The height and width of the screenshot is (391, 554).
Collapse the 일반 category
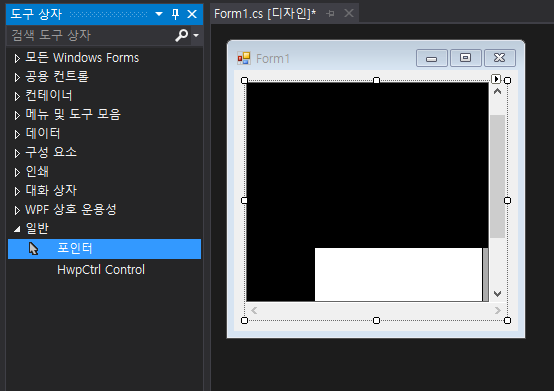[17, 230]
